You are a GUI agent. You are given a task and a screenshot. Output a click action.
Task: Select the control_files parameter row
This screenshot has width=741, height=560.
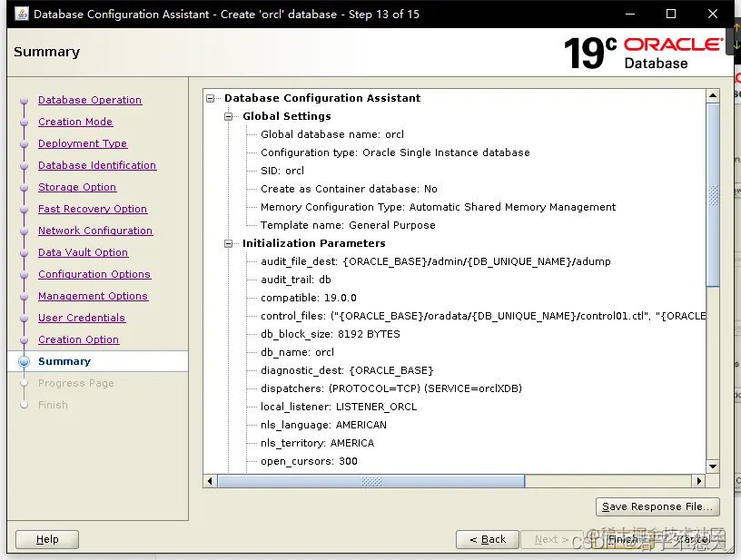click(x=483, y=316)
